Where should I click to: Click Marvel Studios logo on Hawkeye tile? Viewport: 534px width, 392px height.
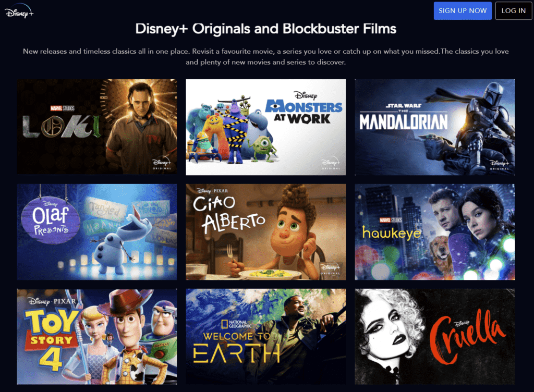391,220
